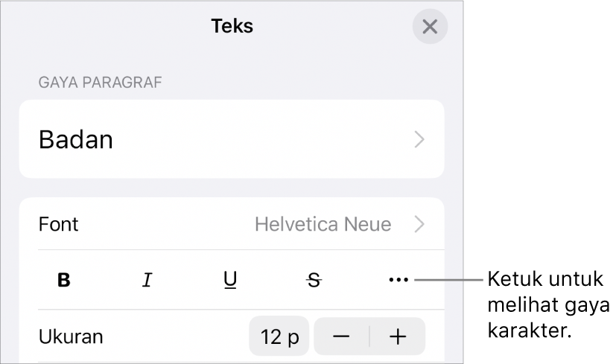Image resolution: width=616 pixels, height=364 pixels.
Task: Toggle underline text formatting
Action: pos(230,280)
